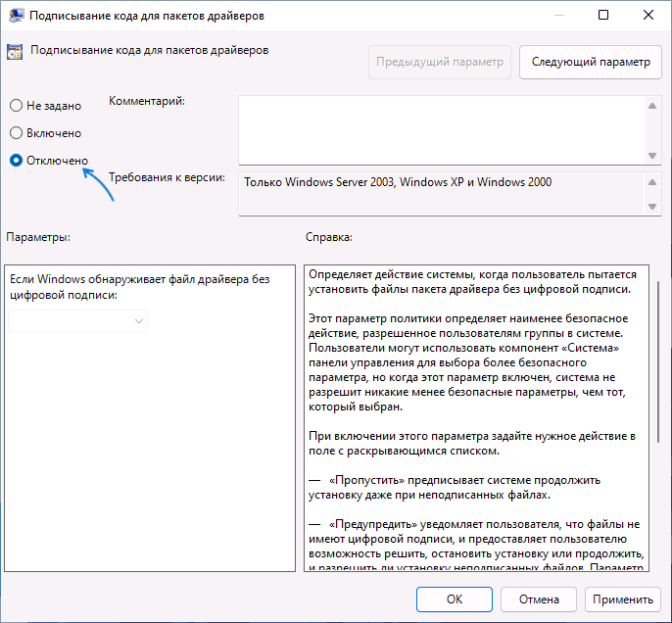Maximize the dialog window
672x623 pixels.
[603, 15]
